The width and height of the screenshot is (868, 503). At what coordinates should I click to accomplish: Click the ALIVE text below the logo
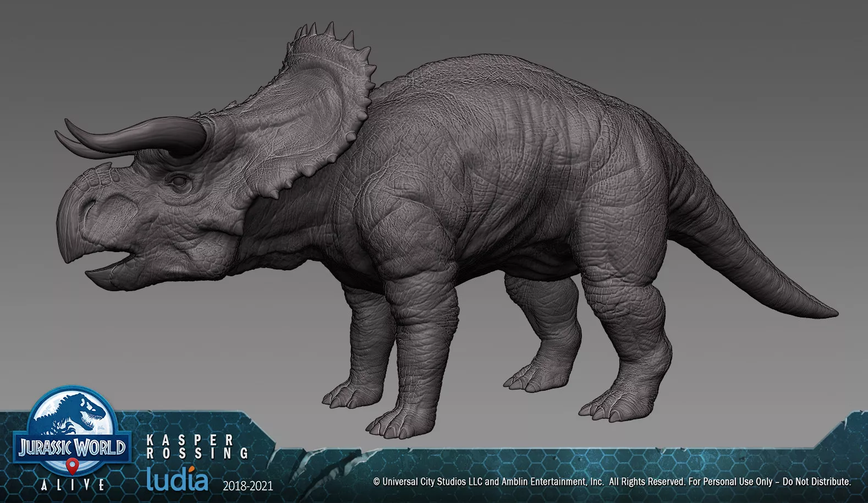[73, 485]
